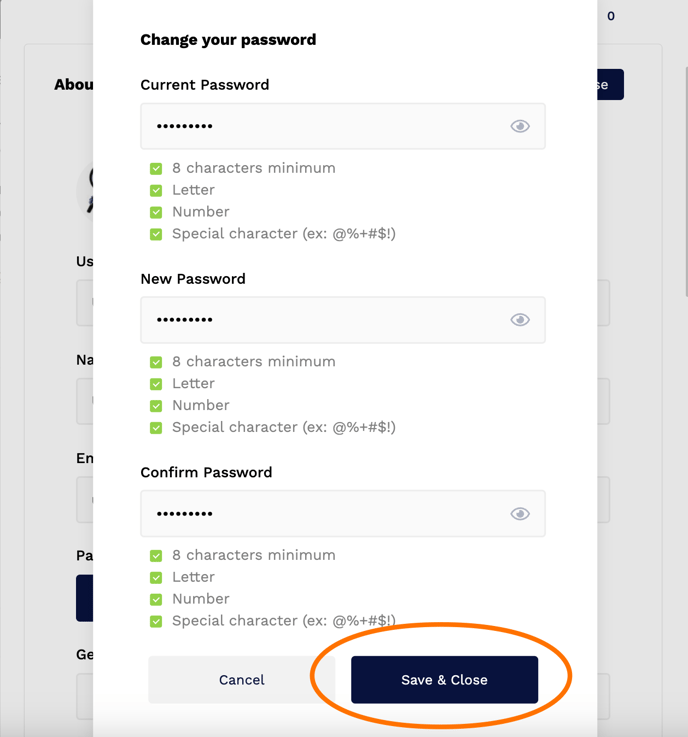
Task: Cancel the password change
Action: point(242,680)
